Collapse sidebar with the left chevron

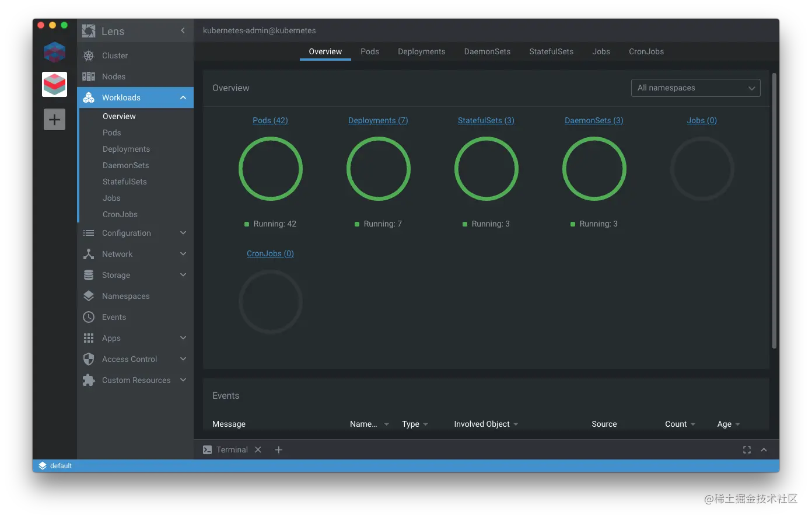click(x=183, y=30)
